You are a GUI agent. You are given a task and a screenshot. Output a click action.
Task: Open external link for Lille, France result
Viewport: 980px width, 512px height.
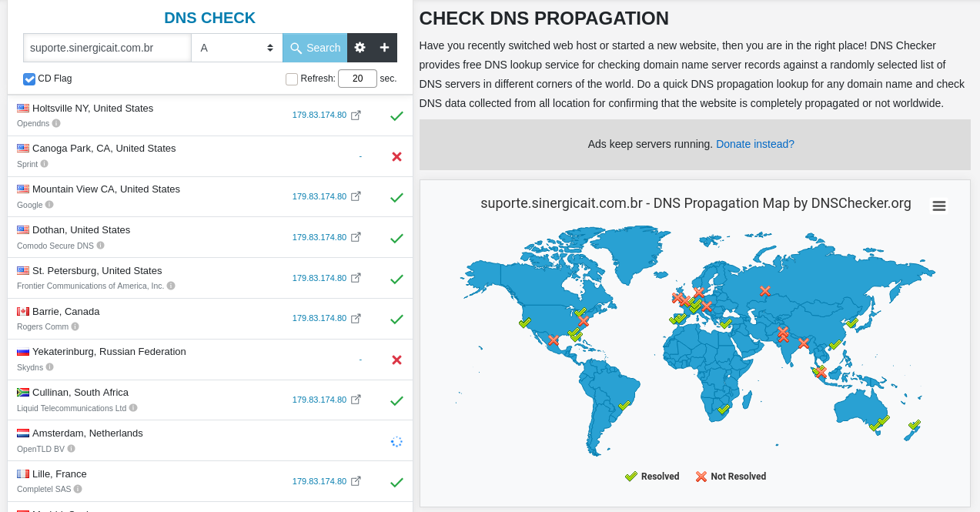point(356,481)
